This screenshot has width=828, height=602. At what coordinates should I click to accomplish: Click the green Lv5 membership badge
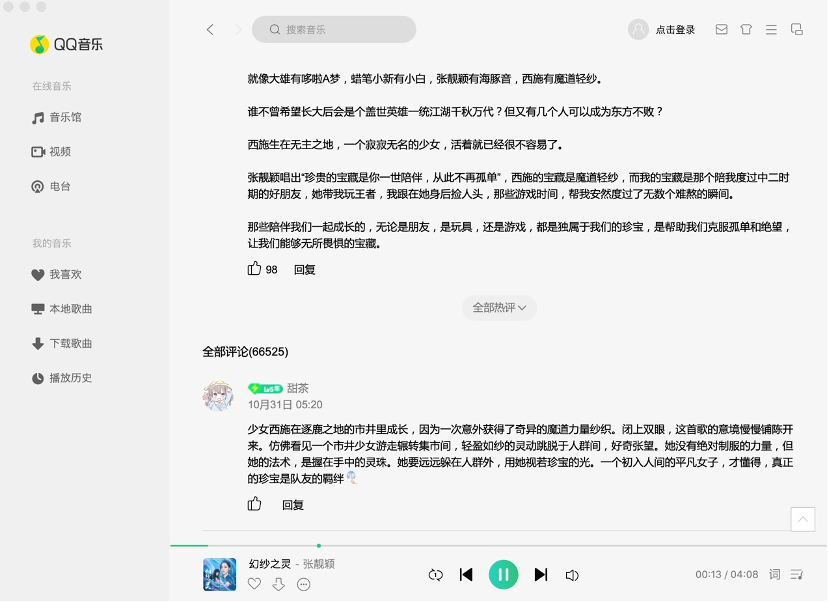pyautogui.click(x=265, y=389)
